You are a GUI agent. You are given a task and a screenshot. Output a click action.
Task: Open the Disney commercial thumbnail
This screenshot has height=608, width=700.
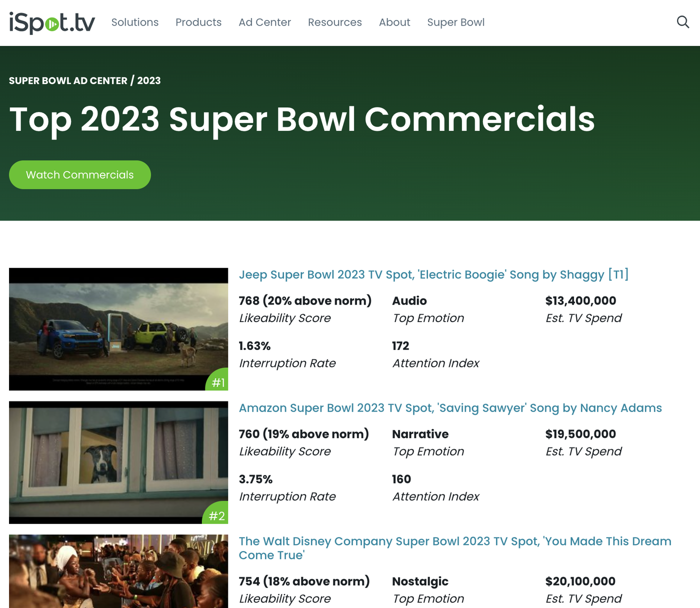tap(118, 571)
